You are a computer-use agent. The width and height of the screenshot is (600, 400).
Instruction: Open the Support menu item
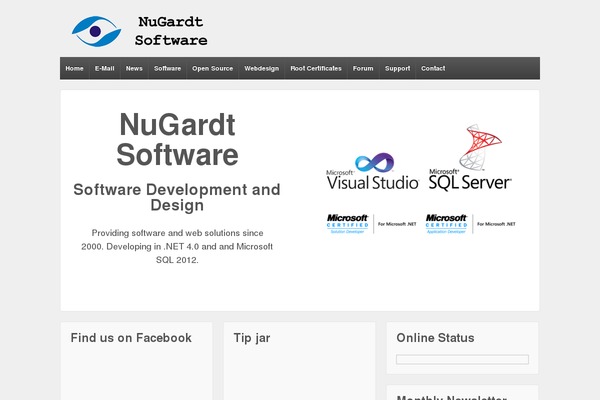[397, 69]
